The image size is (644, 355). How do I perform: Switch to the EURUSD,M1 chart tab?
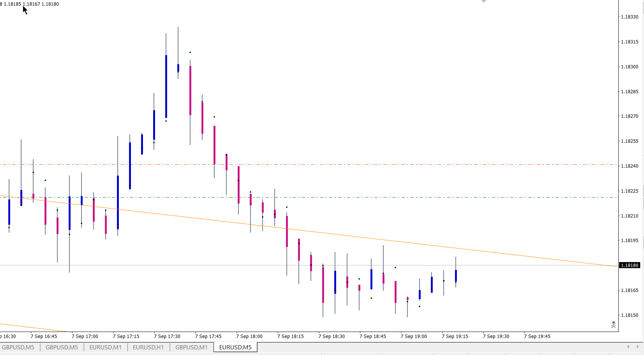tap(105, 347)
